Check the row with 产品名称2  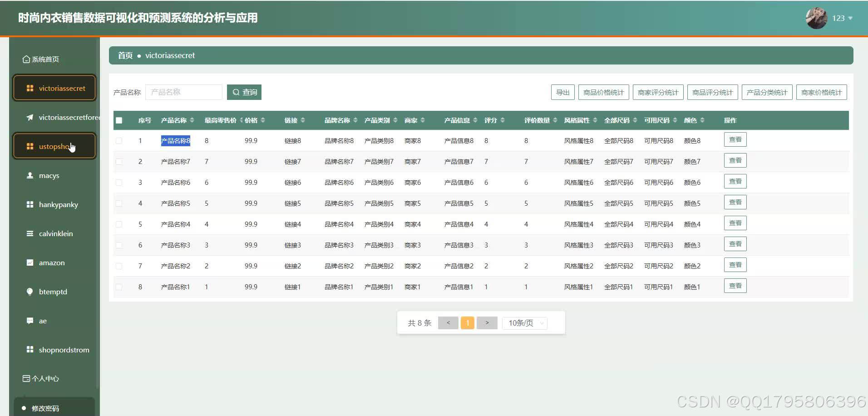point(119,266)
